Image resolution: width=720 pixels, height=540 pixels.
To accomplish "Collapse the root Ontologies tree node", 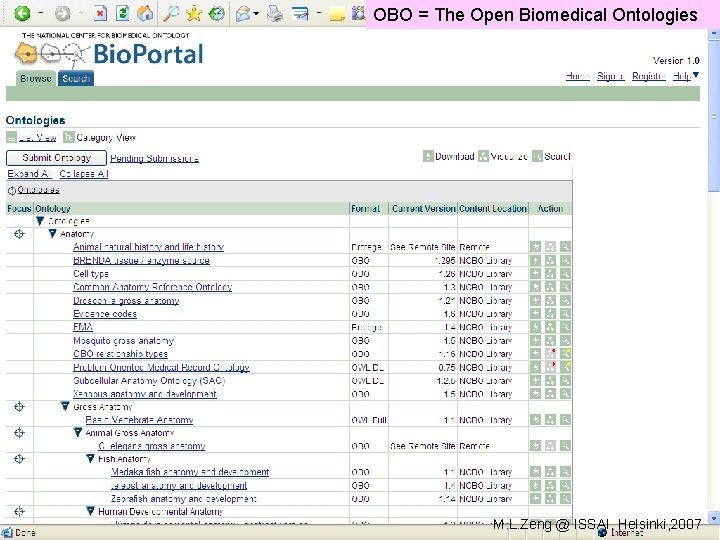I will coord(40,221).
